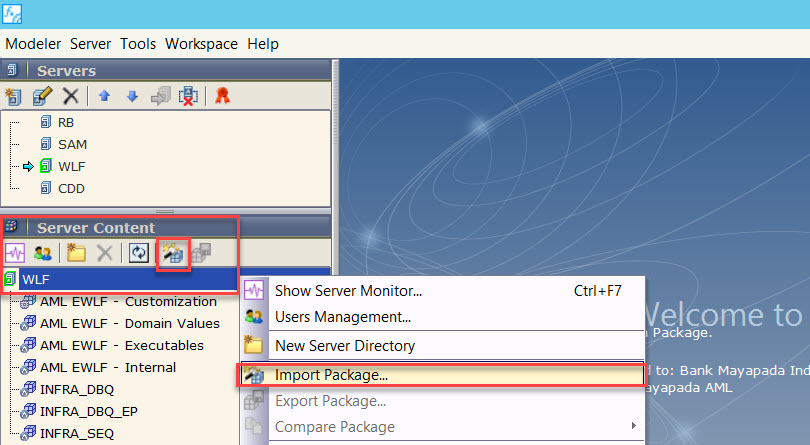Viewport: 810px width, 445px height.
Task: Move server up with blue up arrow
Action: 104,96
